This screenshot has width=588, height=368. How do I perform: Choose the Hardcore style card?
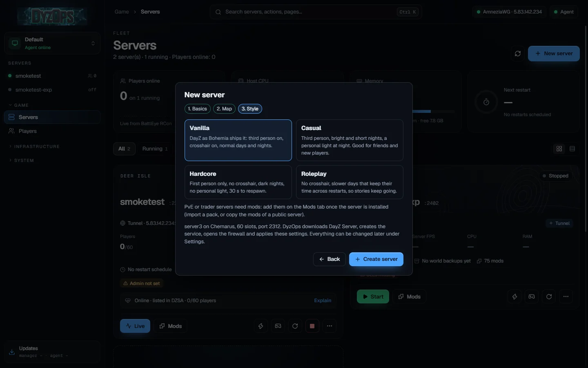tap(238, 182)
